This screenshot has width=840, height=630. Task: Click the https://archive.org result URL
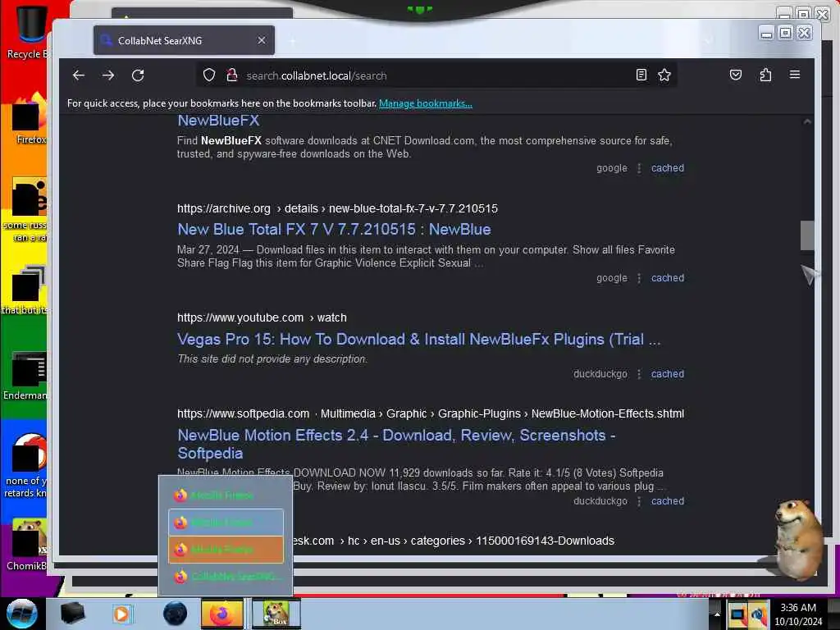click(337, 208)
